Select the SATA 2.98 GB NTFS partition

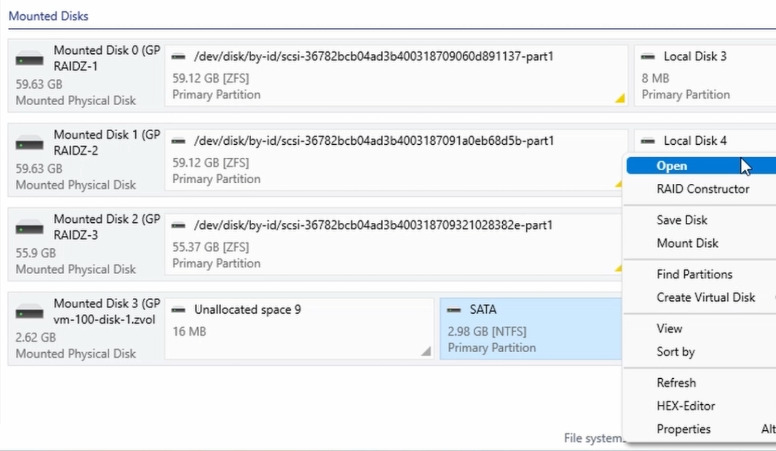coord(531,329)
